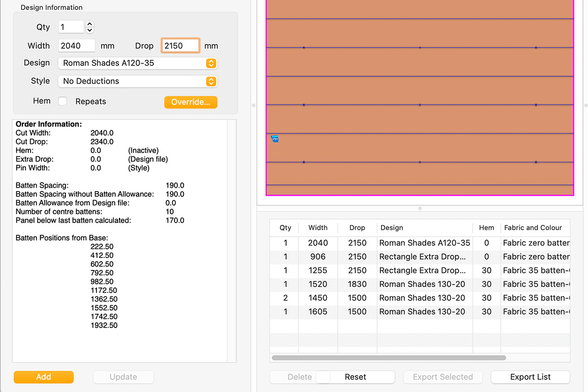
Task: Toggle the Hem checkbox
Action: 63,101
